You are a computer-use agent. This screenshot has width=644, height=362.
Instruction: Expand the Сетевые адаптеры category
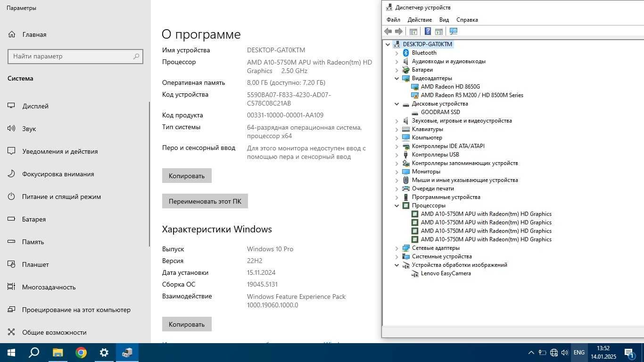(397, 248)
